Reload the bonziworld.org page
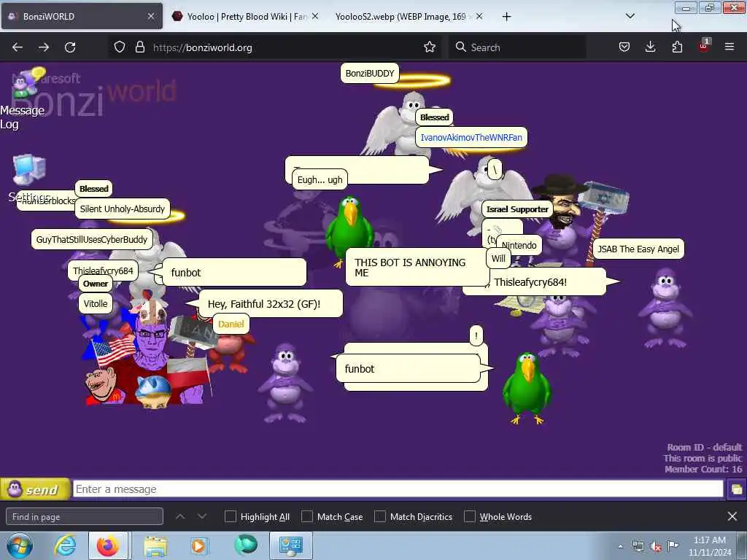This screenshot has width=747, height=560. (70, 47)
